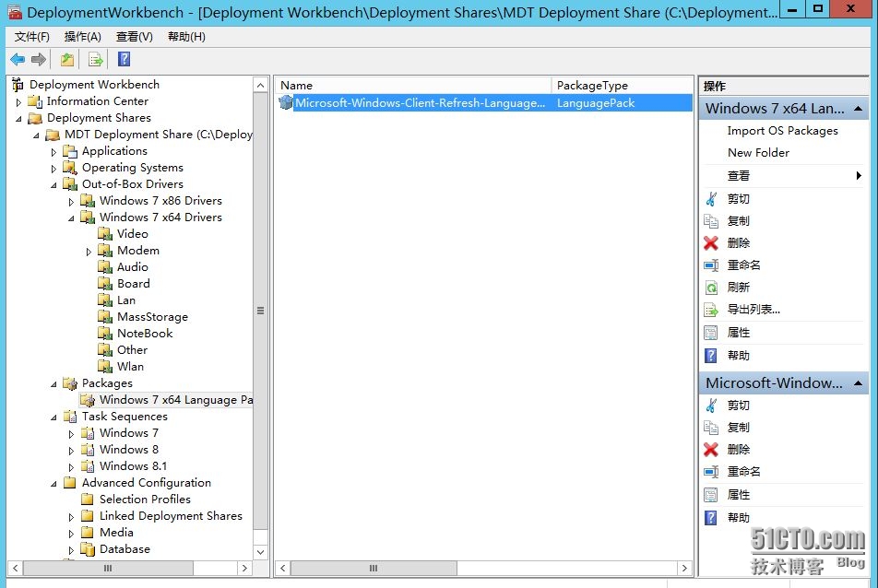Sort by the PackageType column header
The height and width of the screenshot is (588, 878).
pos(622,86)
